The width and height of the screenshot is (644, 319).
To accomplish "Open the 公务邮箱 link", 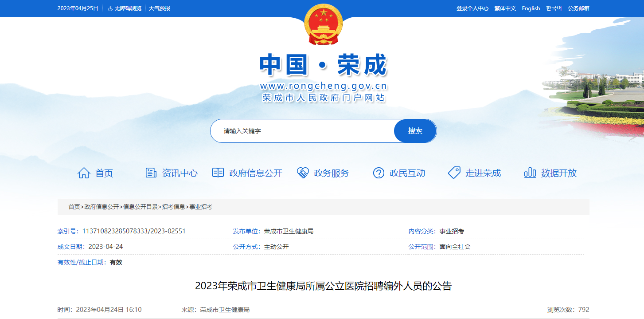I will pos(579,8).
